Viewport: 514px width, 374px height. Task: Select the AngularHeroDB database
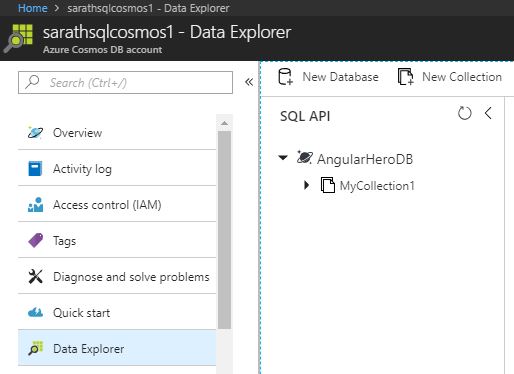365,159
